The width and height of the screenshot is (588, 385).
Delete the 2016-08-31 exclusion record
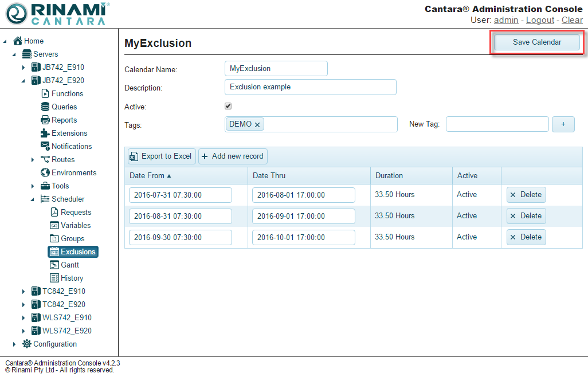(526, 216)
